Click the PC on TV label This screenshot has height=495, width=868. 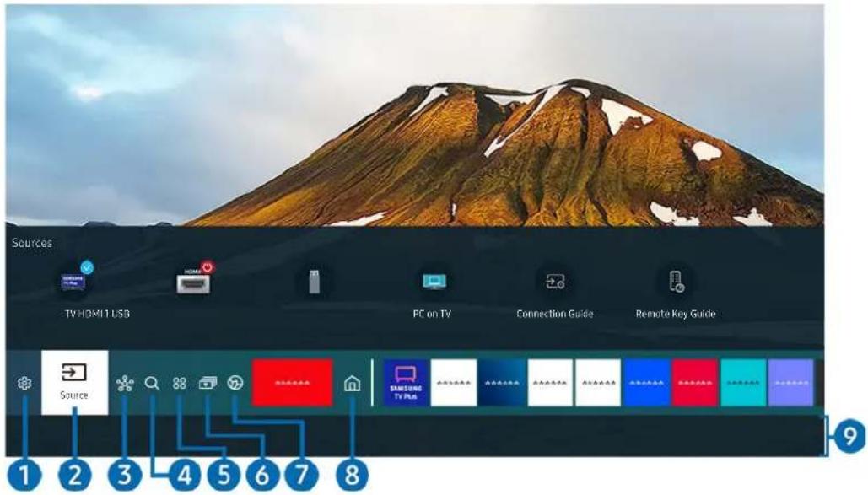point(433,314)
